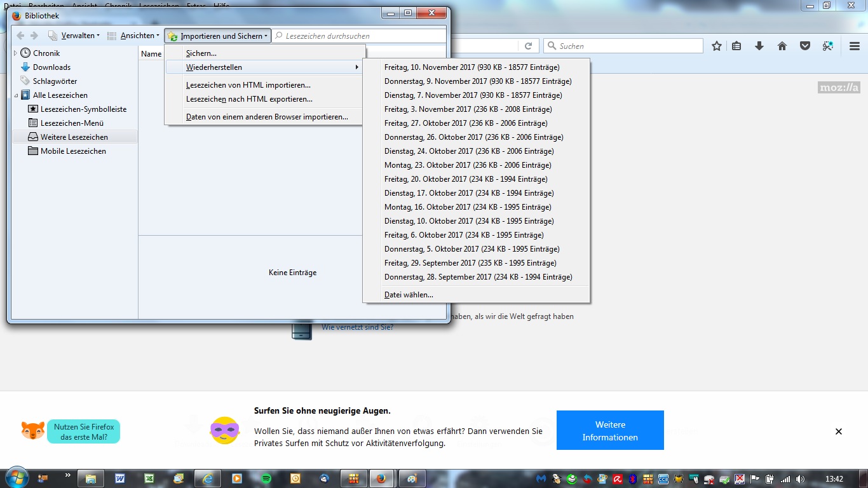868x488 pixels.
Task: Click the home icon in Firefox toolbar
Action: [782, 46]
